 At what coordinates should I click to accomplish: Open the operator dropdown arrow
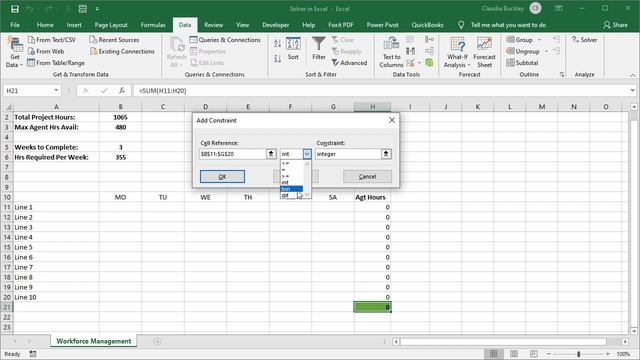pos(307,154)
